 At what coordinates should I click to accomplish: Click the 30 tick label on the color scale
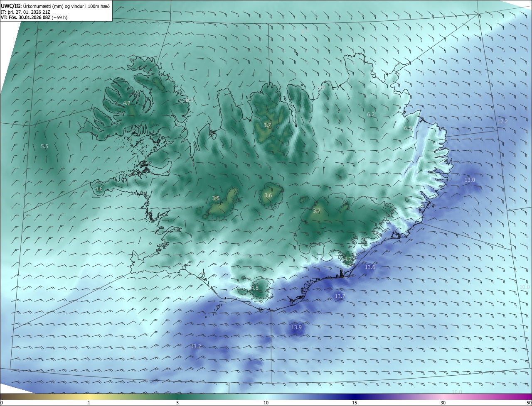(443, 403)
